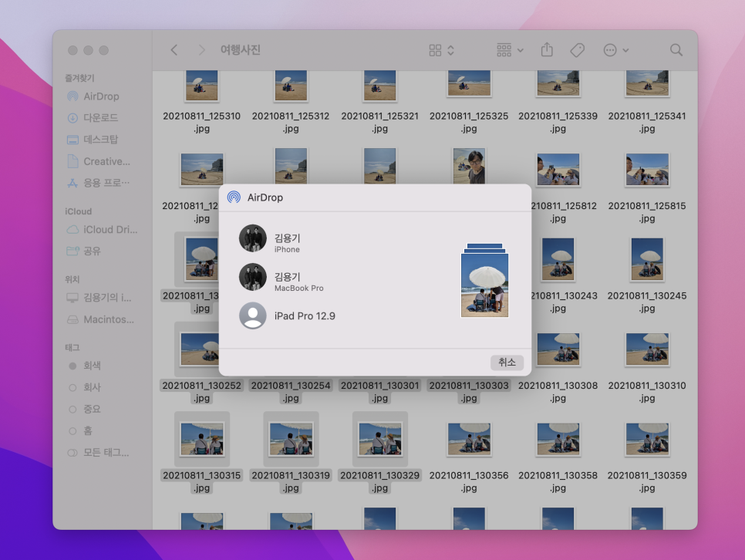Open the group-by grid toolbar button
This screenshot has width=745, height=560.
pos(504,50)
